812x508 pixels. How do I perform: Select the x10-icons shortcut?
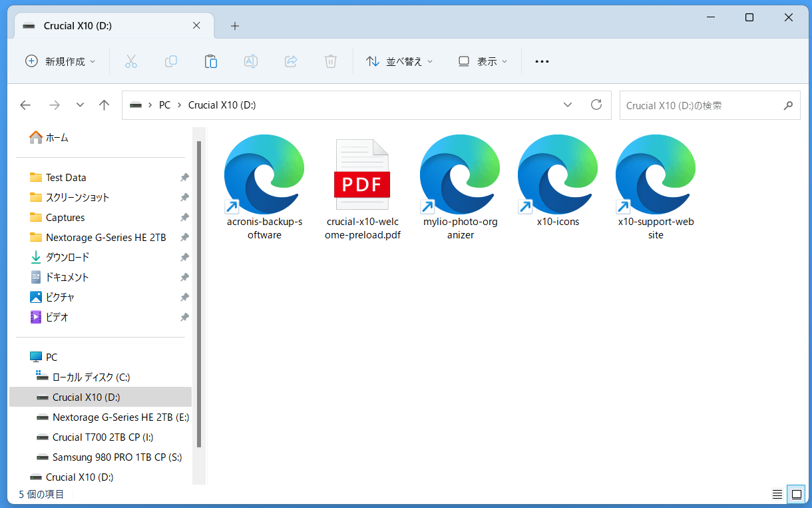(558, 180)
